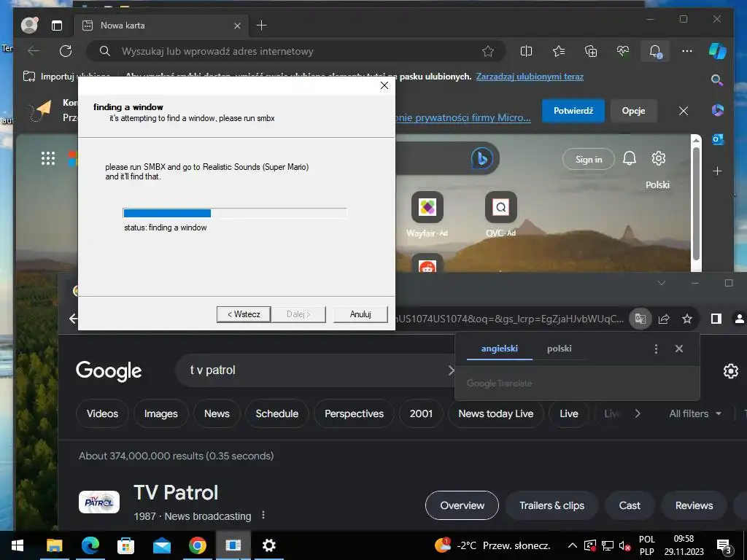
Task: Filter results by News
Action: click(217, 413)
